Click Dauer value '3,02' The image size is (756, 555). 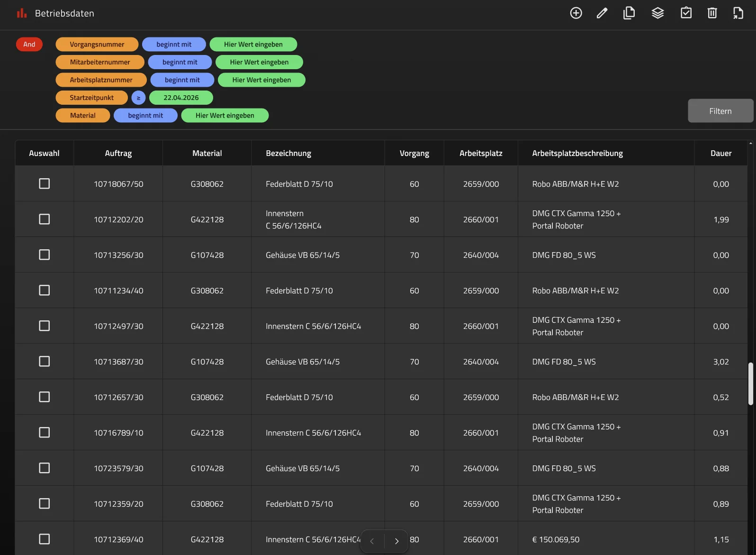pos(721,362)
